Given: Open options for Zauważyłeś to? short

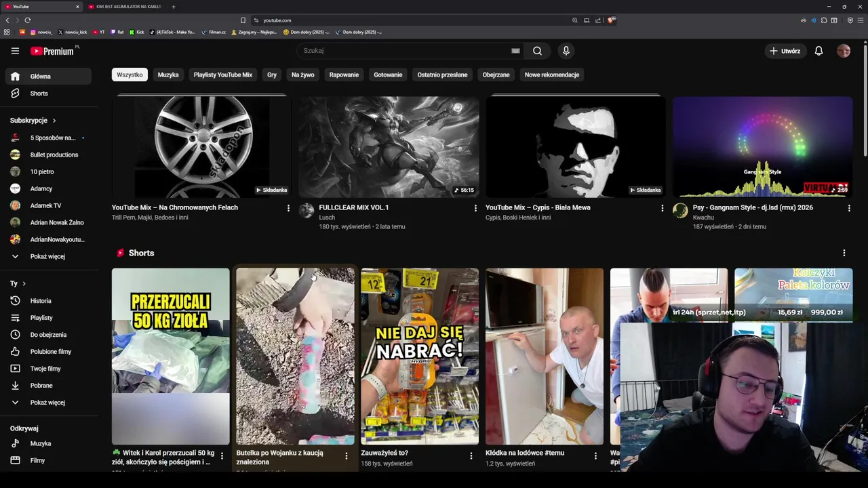Looking at the screenshot, I should pos(471,456).
